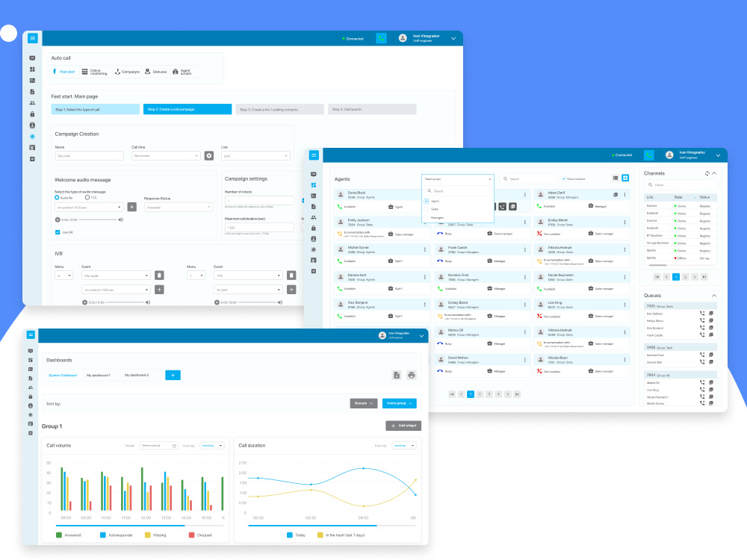Click the highlighted dashboard icon in the Agents sidebar
747x560 pixels.
point(314,185)
